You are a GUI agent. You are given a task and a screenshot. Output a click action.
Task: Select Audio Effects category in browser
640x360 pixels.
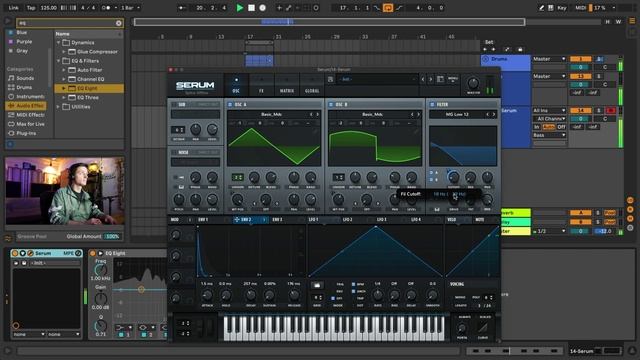26,106
